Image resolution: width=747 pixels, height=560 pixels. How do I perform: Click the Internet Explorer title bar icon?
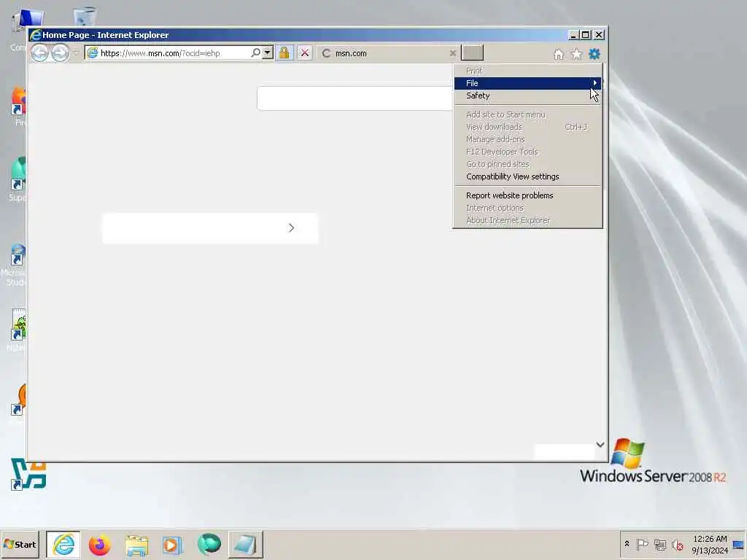(x=36, y=35)
